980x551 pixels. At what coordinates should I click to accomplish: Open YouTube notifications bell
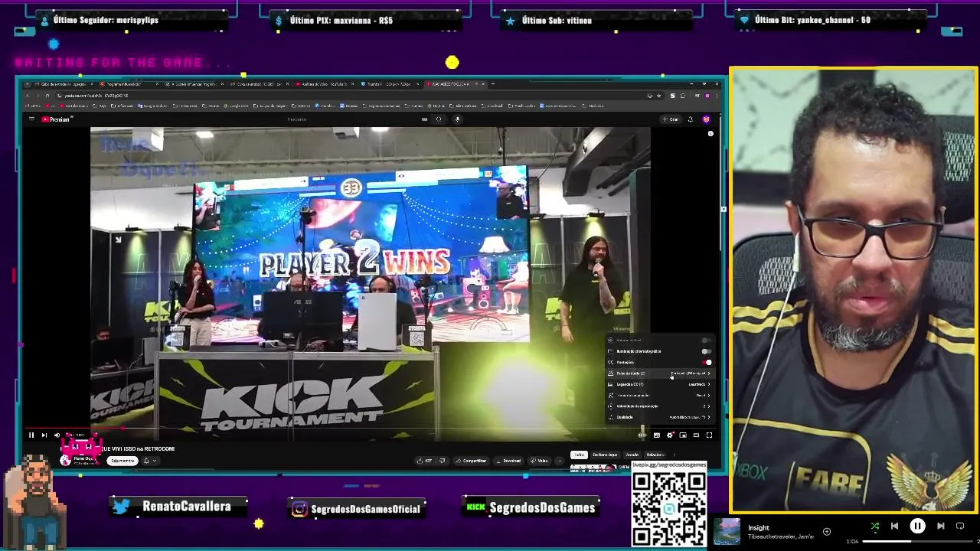tap(690, 119)
